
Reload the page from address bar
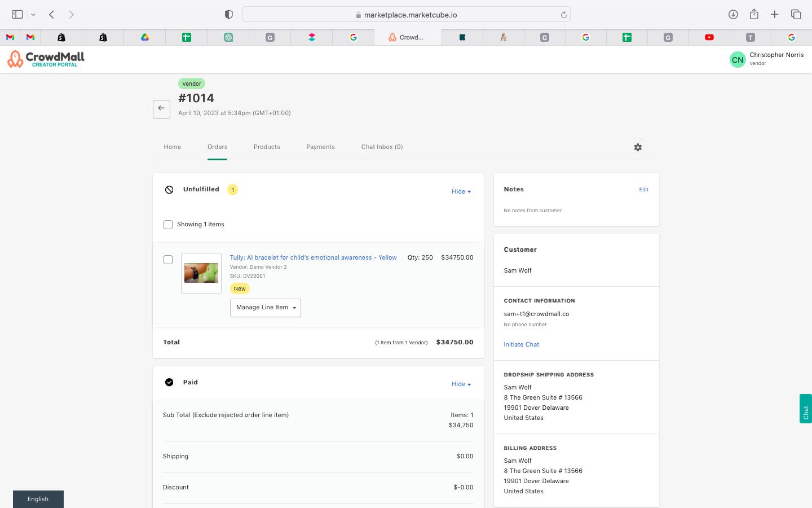[x=563, y=15]
